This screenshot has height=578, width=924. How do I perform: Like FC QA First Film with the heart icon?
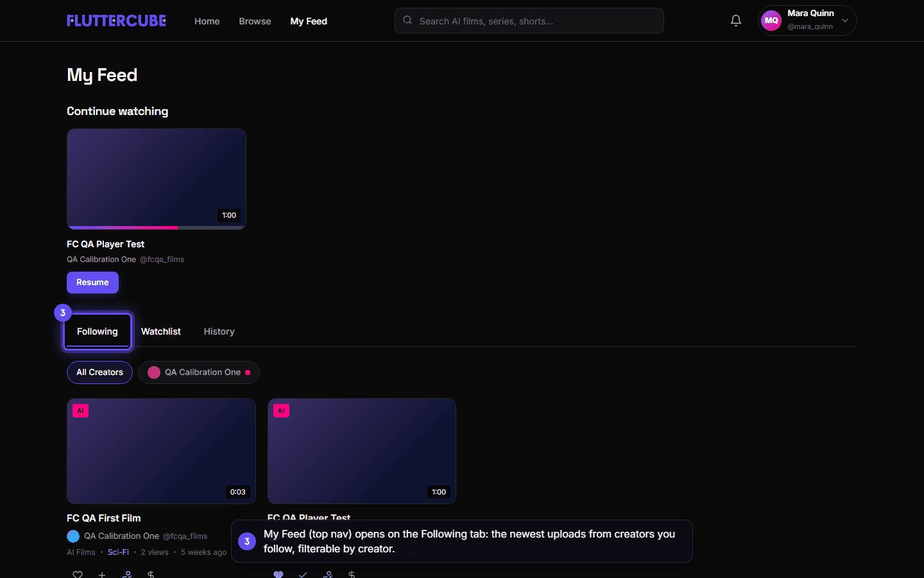pos(78,574)
